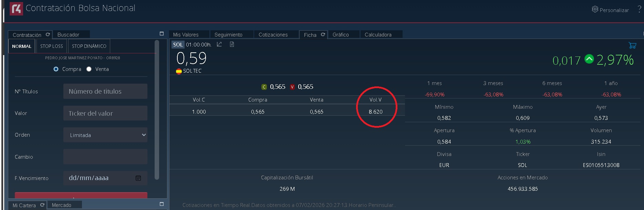The width and height of the screenshot is (644, 210).
Task: Click the SOL ticker badge
Action: (178, 44)
